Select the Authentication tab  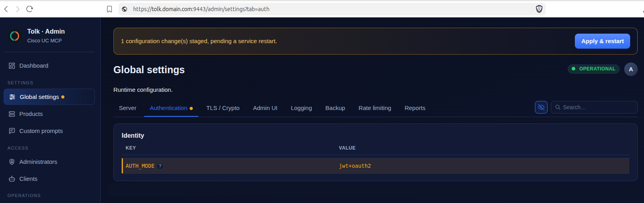point(171,108)
